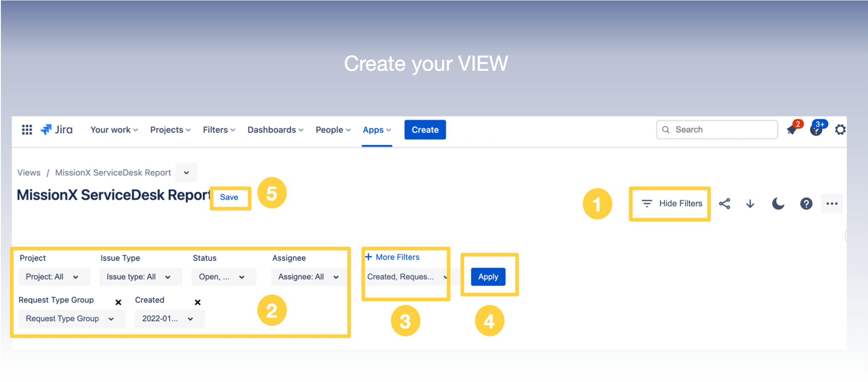Viewport: 868px width, 382px height.
Task: Open the three-dot more options menu
Action: (x=832, y=204)
